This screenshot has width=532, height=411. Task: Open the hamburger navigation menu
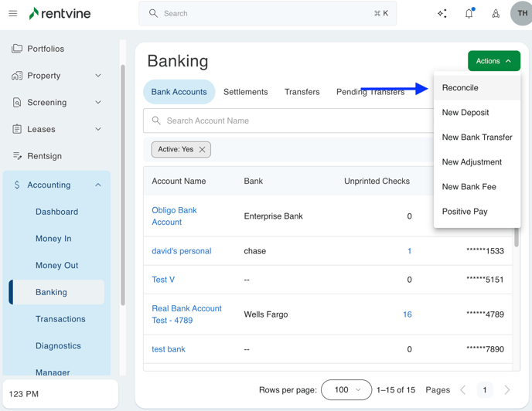pyautogui.click(x=13, y=13)
